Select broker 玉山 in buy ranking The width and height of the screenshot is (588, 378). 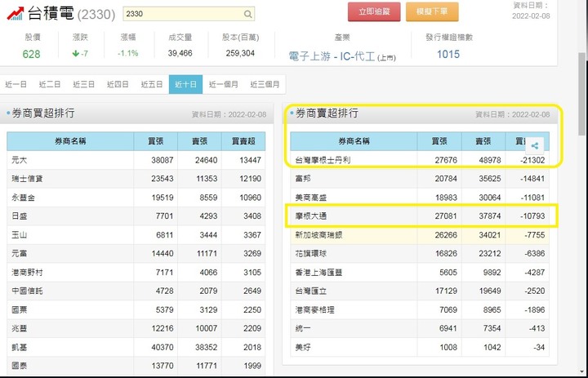pyautogui.click(x=19, y=235)
